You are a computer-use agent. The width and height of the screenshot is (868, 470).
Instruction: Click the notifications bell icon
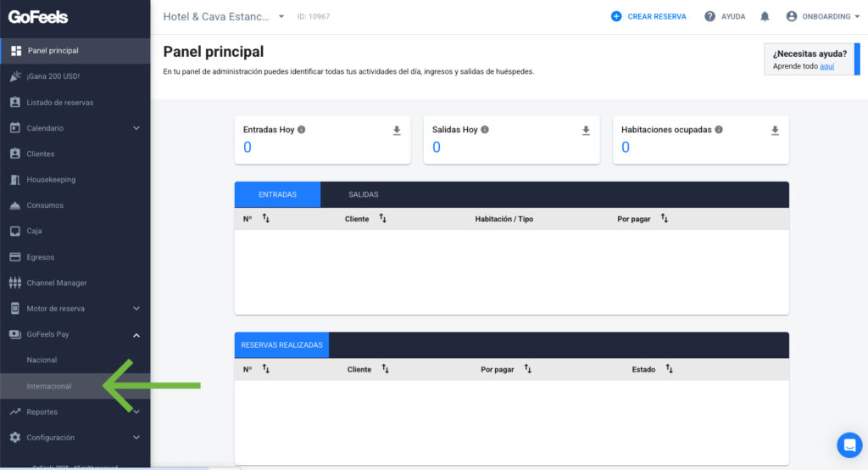coord(765,16)
